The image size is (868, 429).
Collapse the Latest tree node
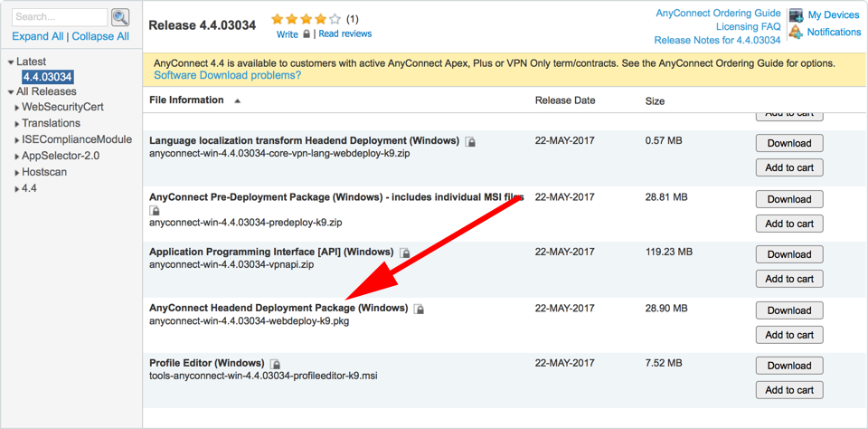tap(11, 62)
